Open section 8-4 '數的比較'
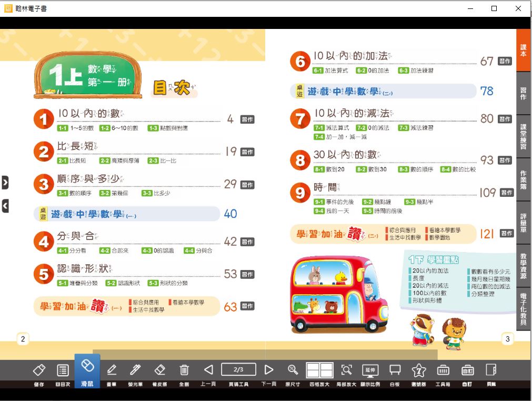Image resolution: width=532 pixels, height=401 pixels. (x=458, y=169)
